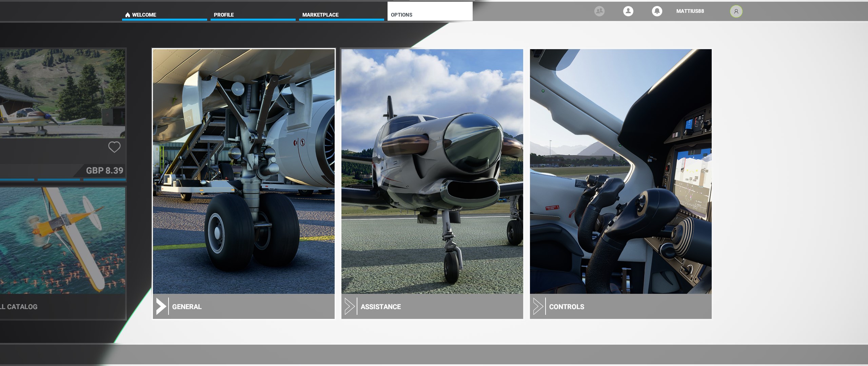The height and width of the screenshot is (366, 868).
Task: Click the favorite heart on marketplace item
Action: pyautogui.click(x=114, y=147)
